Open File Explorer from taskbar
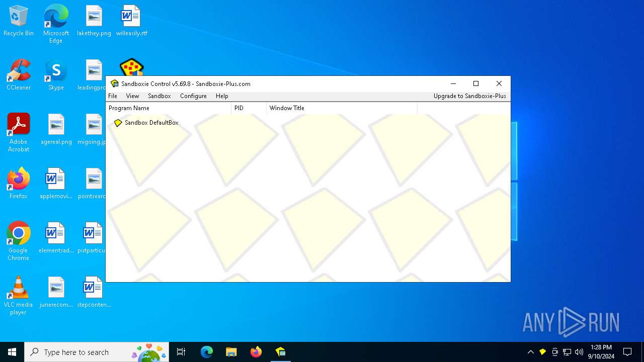The image size is (644, 362). click(231, 352)
